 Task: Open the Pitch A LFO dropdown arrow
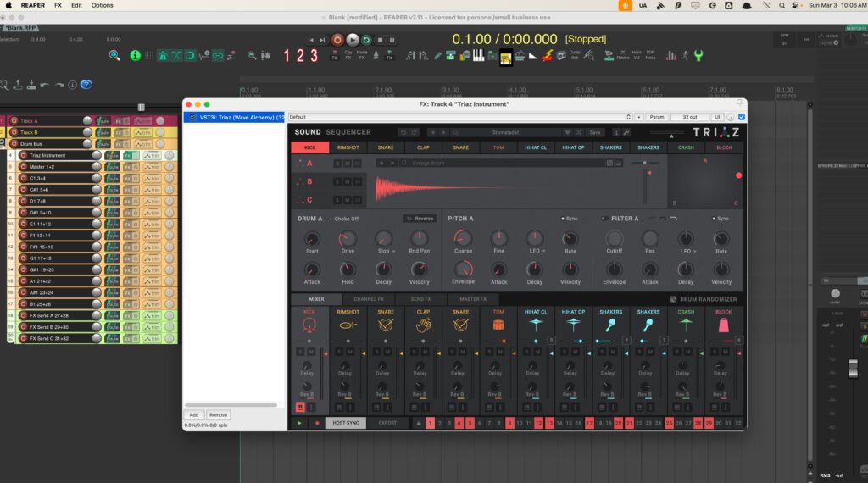[543, 251]
